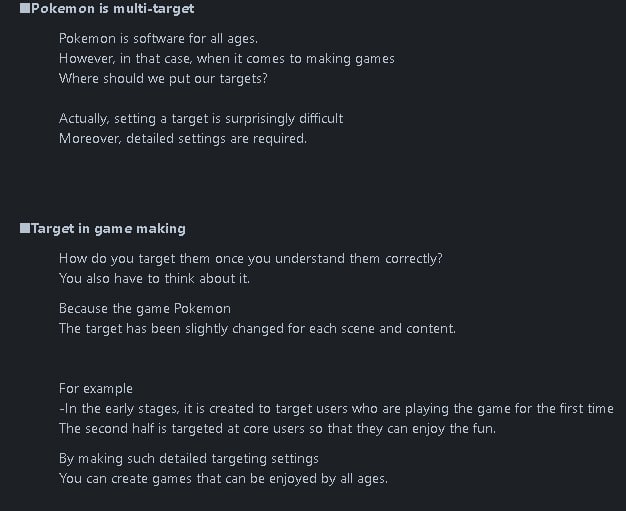
Task: Click the line 'Because the game Pokemon'
Action: 145,309
